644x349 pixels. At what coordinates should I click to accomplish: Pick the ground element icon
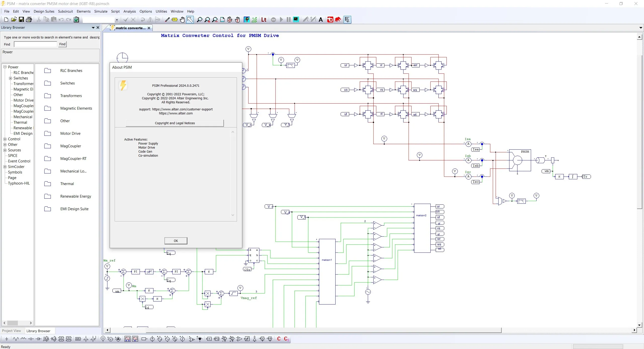[x=7, y=339]
